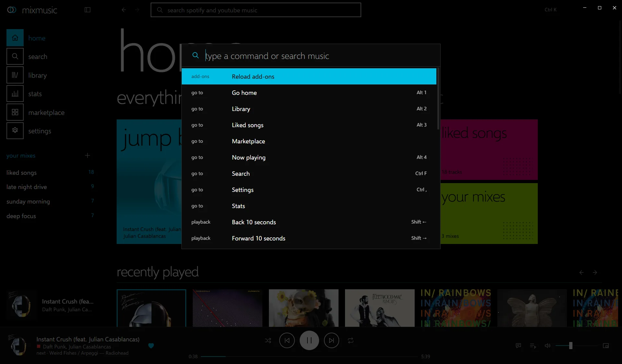Seek on the track progress bar

pos(309,356)
